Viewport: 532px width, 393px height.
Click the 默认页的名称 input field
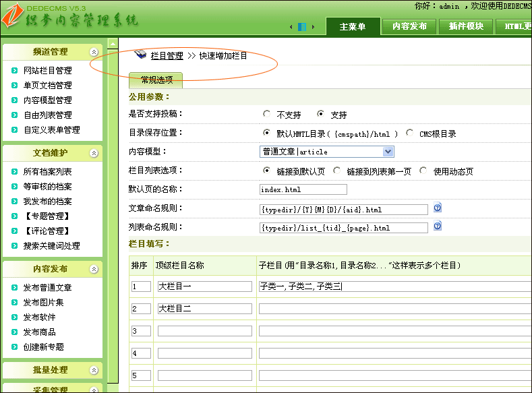[303, 189]
